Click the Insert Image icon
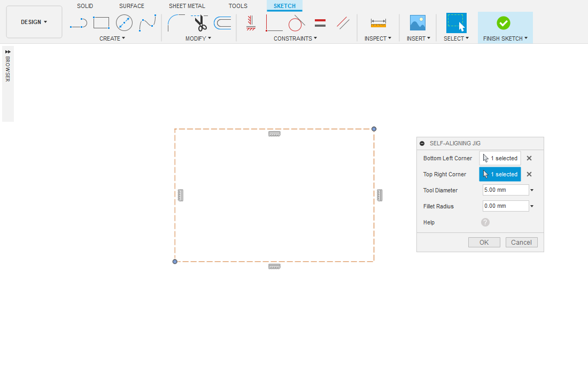Image resolution: width=588 pixels, height=374 pixels. pos(417,23)
